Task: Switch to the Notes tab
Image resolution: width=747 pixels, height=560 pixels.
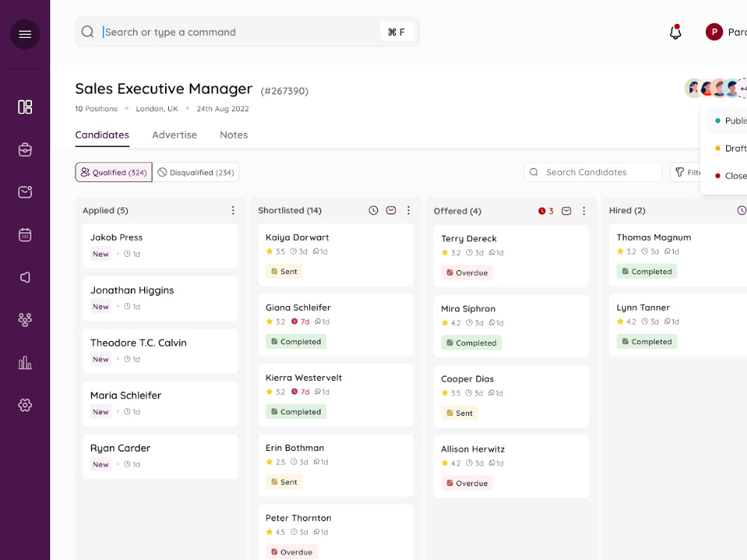Action: 234,134
